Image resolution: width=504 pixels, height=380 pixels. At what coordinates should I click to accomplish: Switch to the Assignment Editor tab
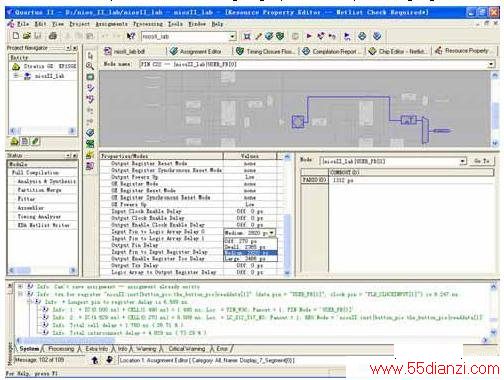coord(196,51)
